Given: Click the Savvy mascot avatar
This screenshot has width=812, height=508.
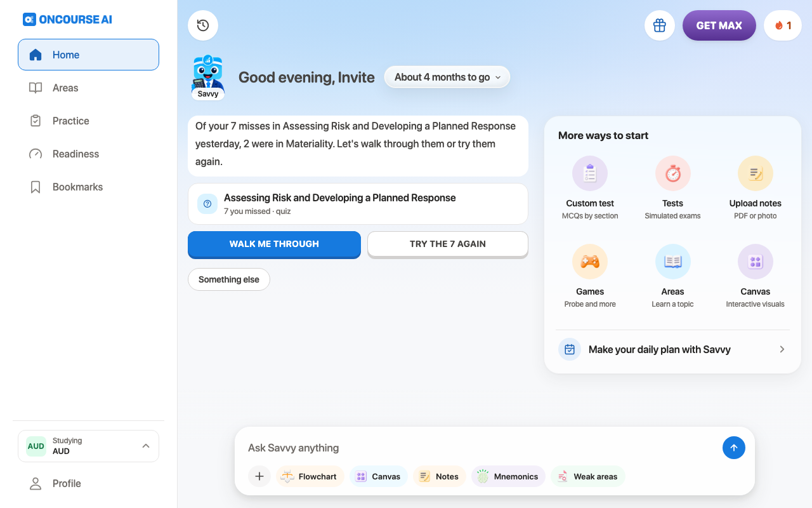Looking at the screenshot, I should 208,77.
